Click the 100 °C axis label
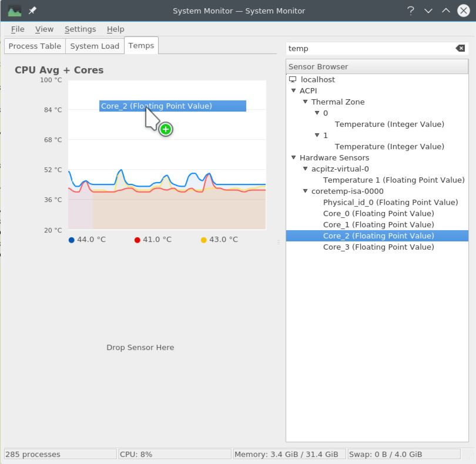 (51, 80)
